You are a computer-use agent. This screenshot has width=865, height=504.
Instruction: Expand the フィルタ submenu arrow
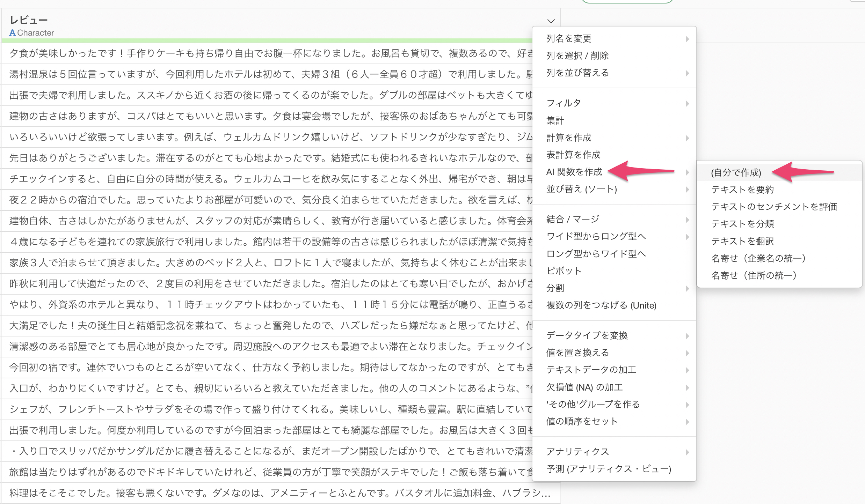[x=687, y=103]
